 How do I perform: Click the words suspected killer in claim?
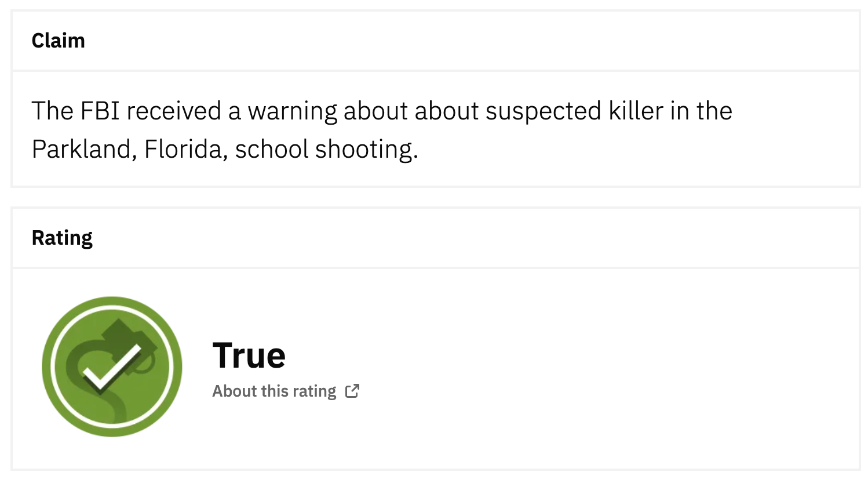pyautogui.click(x=574, y=111)
